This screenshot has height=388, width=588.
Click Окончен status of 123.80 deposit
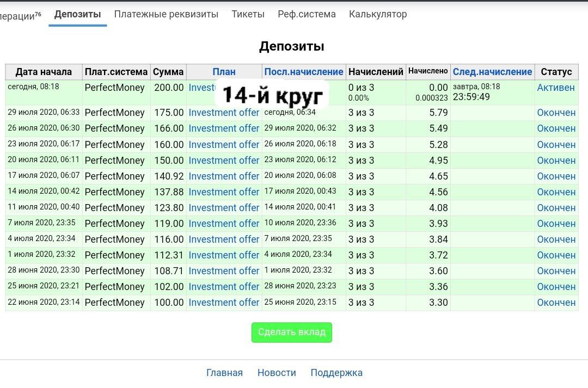click(x=556, y=207)
